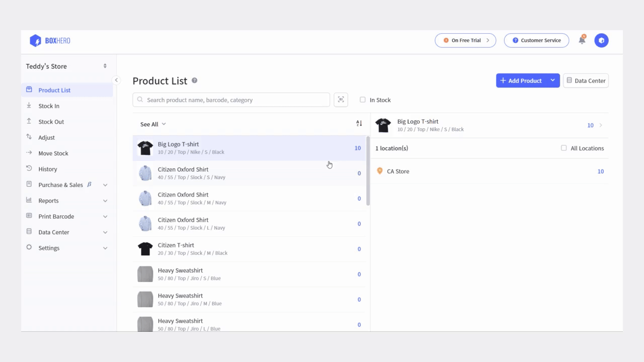Click the CA Store location pin icon
This screenshot has width=644, height=362.
pyautogui.click(x=380, y=171)
